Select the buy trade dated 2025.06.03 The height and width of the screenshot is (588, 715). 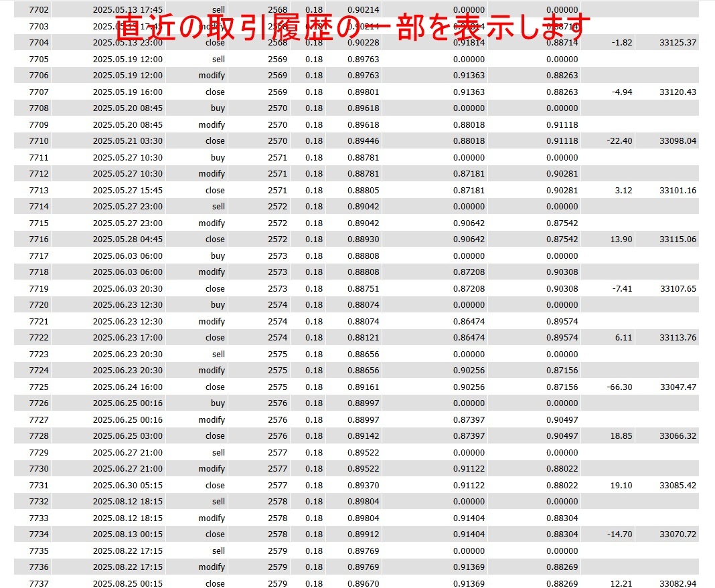(214, 256)
